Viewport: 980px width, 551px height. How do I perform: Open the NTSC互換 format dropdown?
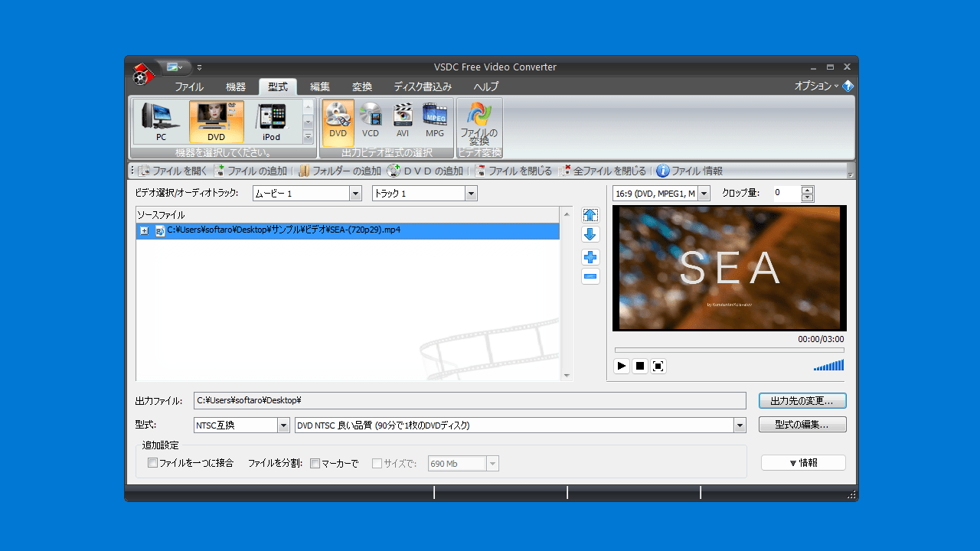[x=283, y=425]
